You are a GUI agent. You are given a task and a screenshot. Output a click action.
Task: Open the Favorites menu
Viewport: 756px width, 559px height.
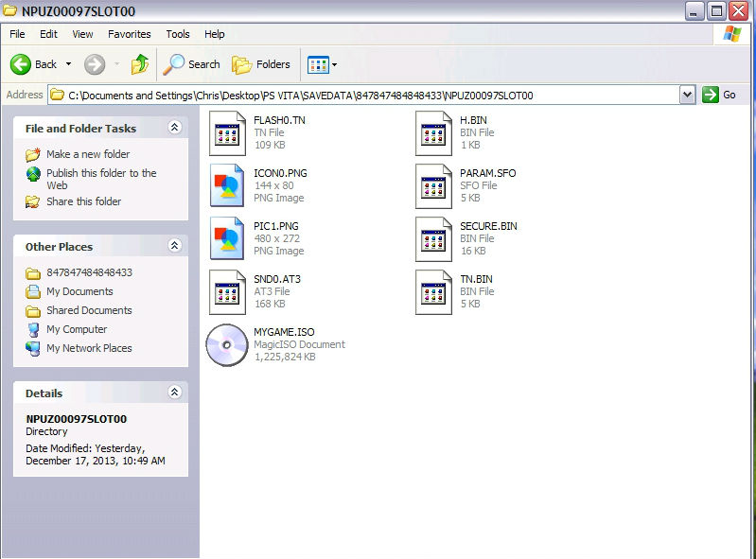click(129, 34)
